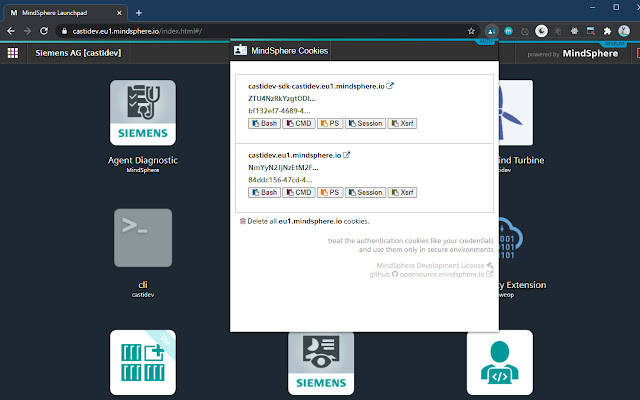Click the screen-capture extension icon
Screen dimensions: 640x400
[x=591, y=31]
